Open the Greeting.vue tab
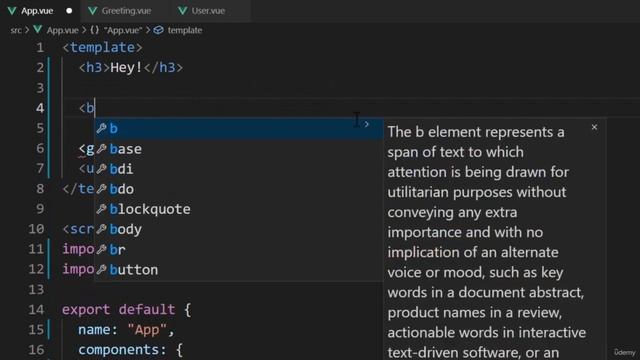This screenshot has height=360, width=640. point(126,11)
